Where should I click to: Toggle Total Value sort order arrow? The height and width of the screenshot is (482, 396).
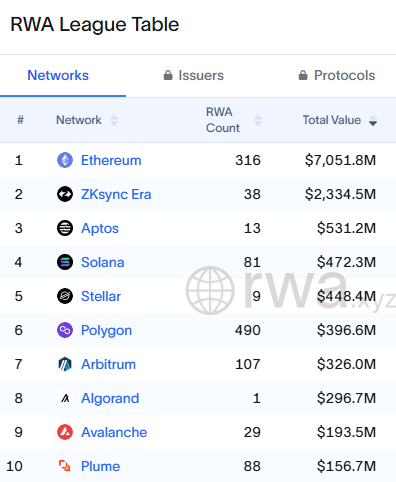[373, 120]
